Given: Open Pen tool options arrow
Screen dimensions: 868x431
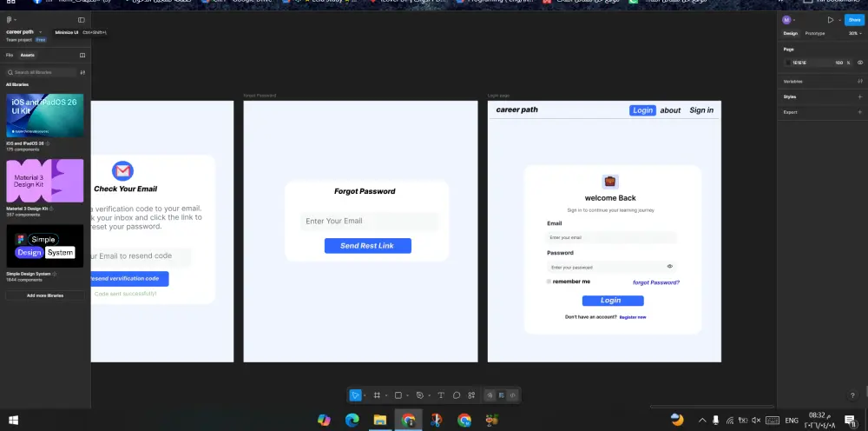Looking at the screenshot, I should point(429,395).
